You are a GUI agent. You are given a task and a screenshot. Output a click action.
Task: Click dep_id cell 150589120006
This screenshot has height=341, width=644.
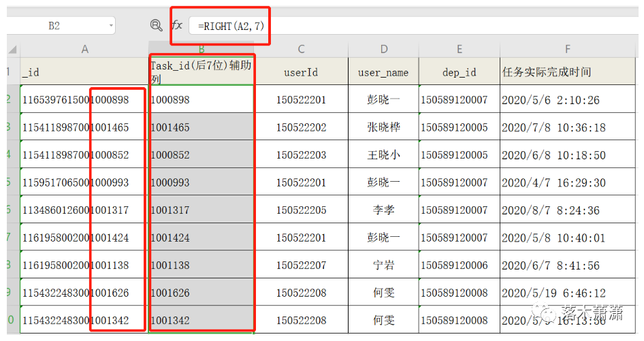coord(460,265)
